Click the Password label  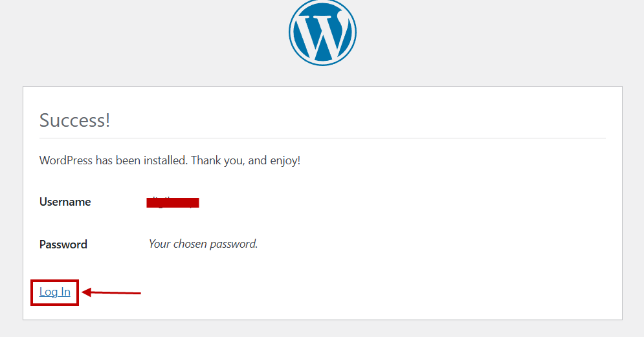(63, 245)
